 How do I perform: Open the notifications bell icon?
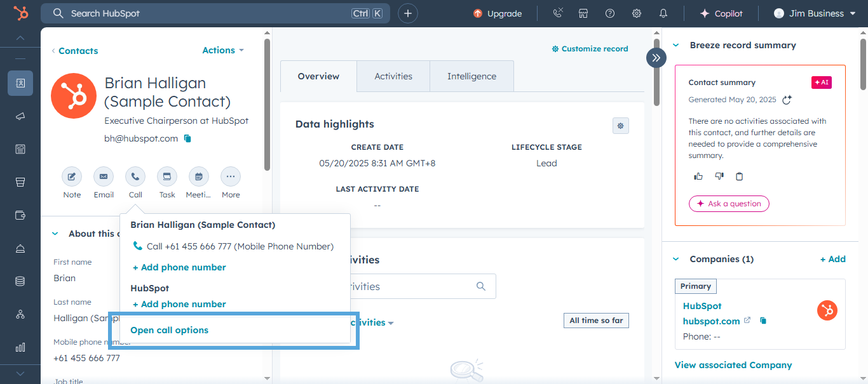click(x=663, y=13)
